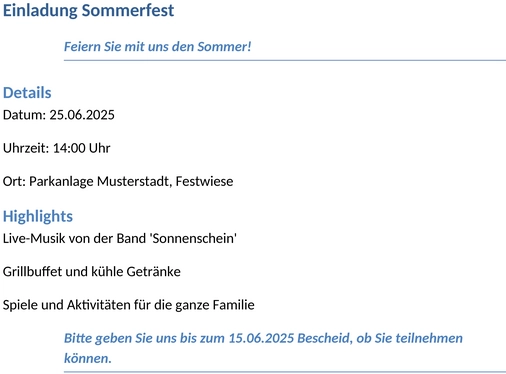Click the 'Bitte geben Sie uns' quote text
The height and width of the screenshot is (374, 506).
point(263,348)
